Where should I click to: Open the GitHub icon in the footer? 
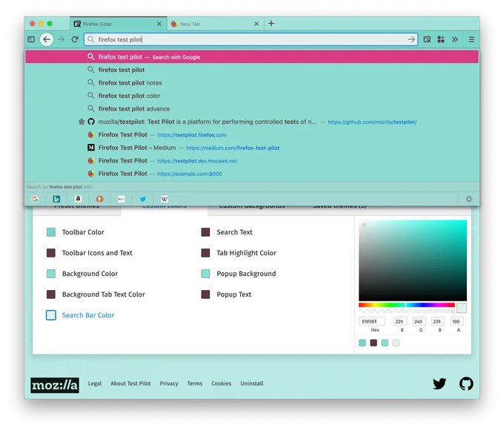[x=466, y=384]
